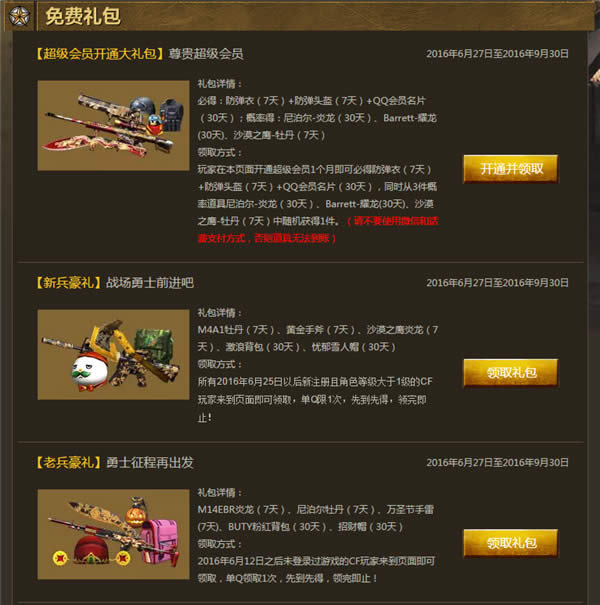Viewport: 600px width, 605px height.
Task: Click the 开通并领取 gold button
Action: [510, 169]
